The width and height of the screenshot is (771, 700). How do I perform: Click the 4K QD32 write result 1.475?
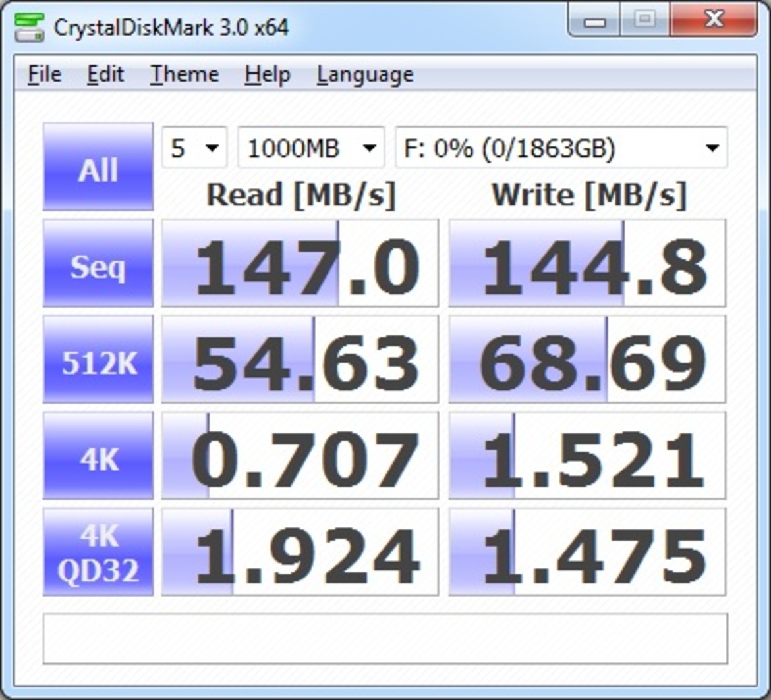pyautogui.click(x=587, y=552)
